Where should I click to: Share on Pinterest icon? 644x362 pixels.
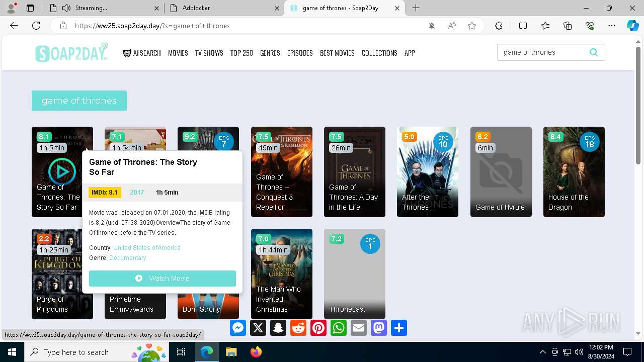(318, 328)
